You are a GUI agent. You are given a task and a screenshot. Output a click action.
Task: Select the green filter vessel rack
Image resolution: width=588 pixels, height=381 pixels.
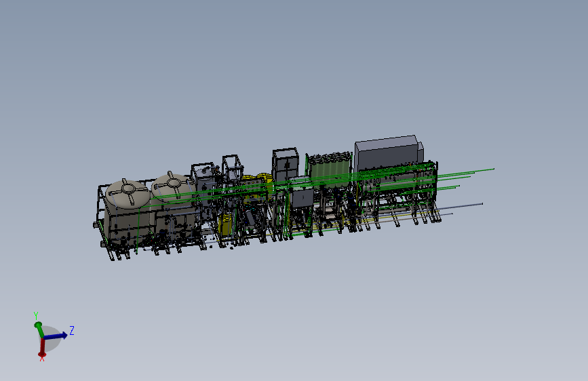(x=330, y=171)
